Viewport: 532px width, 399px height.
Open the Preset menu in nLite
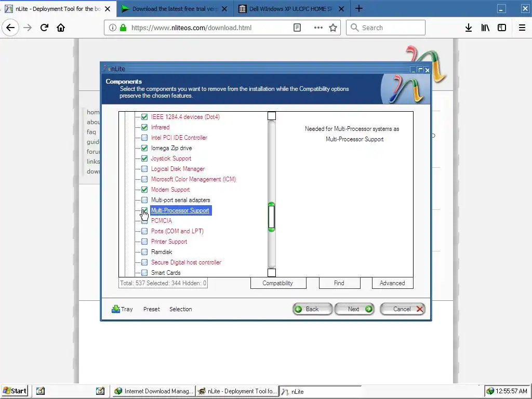click(151, 309)
